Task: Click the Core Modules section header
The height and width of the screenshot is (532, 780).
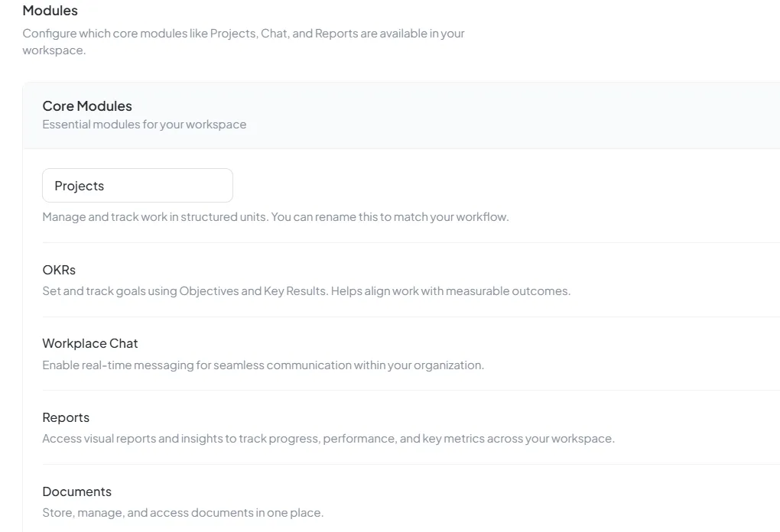Action: click(86, 105)
